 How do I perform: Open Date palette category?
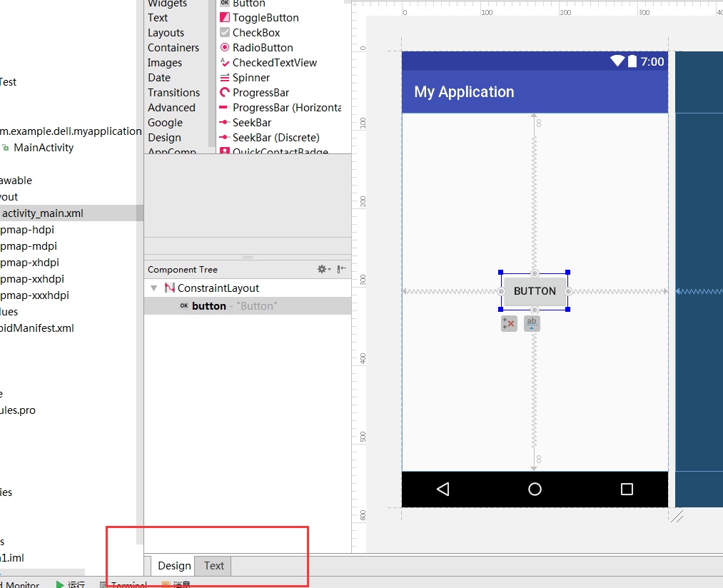click(159, 78)
